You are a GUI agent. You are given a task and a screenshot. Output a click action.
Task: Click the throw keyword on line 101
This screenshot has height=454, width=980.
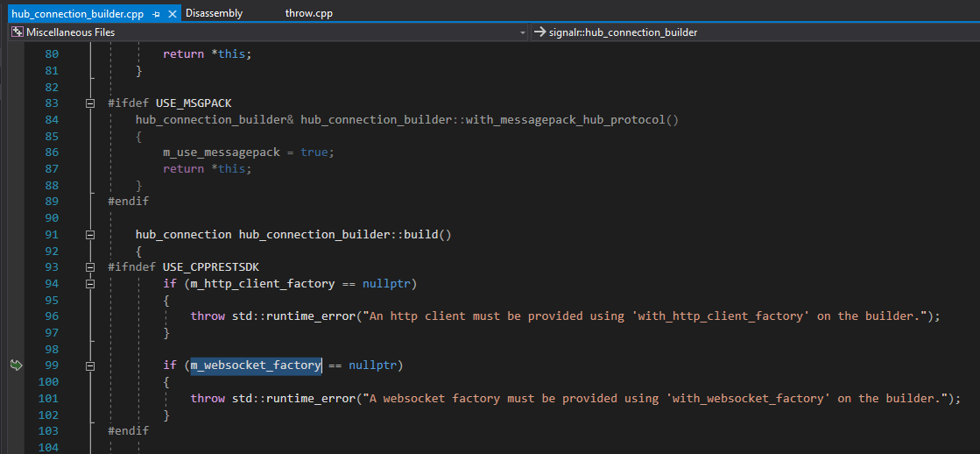coord(208,398)
